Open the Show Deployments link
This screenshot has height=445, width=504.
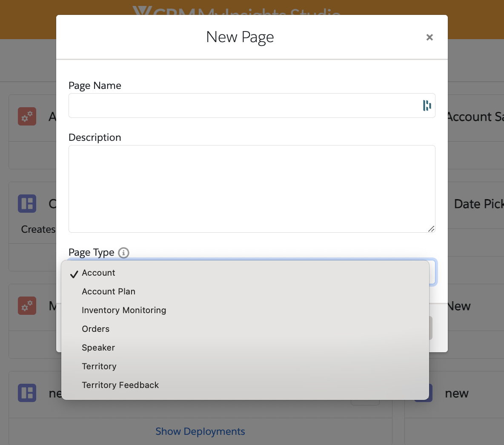(200, 431)
